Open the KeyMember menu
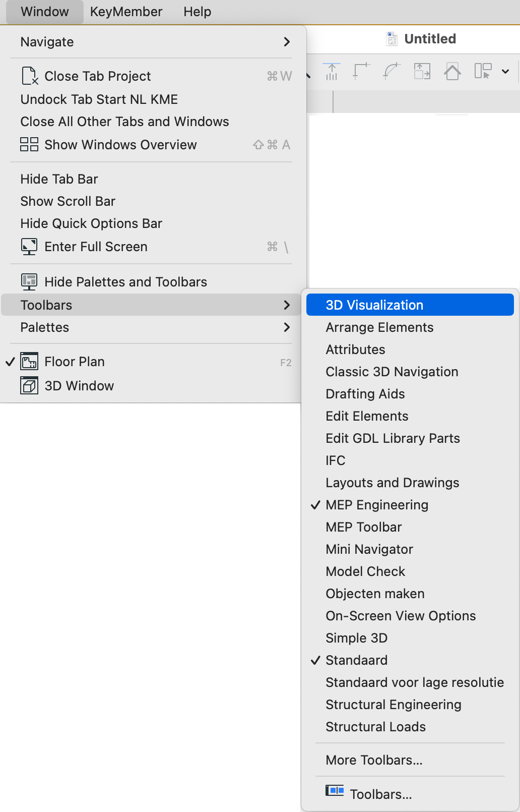 (126, 12)
